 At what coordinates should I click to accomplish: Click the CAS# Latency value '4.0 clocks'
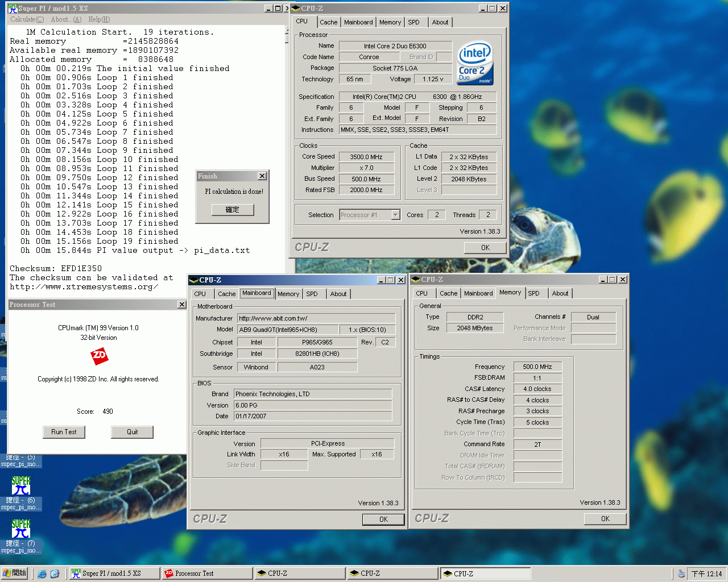(x=537, y=389)
